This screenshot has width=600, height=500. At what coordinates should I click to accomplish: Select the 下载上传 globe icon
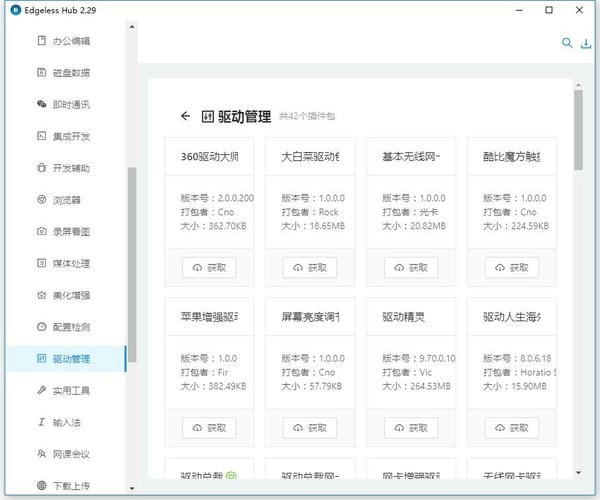[42, 485]
